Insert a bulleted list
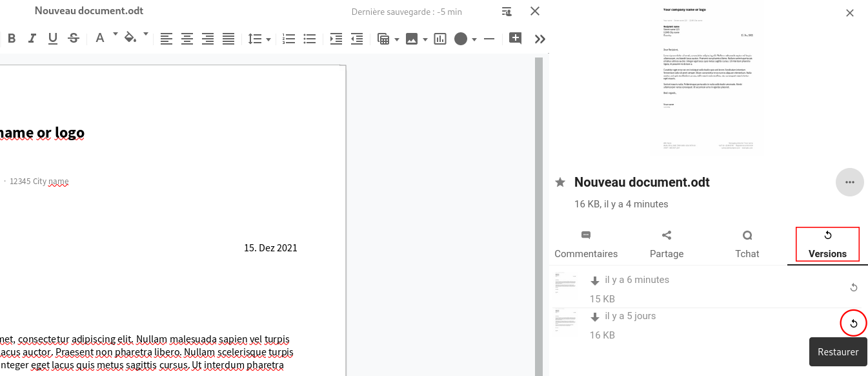868x376 pixels. [310, 39]
